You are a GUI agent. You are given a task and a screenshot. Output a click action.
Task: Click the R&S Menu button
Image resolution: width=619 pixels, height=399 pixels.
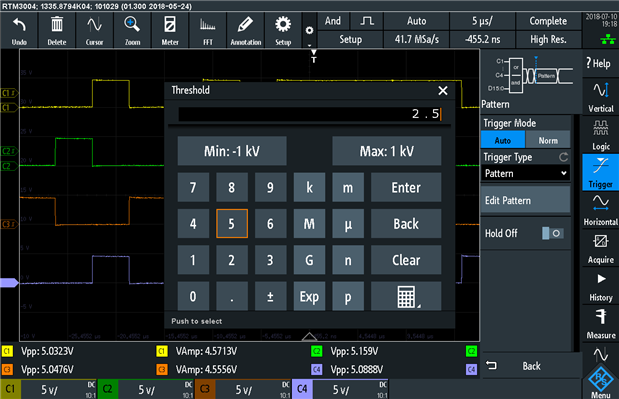pos(600,382)
